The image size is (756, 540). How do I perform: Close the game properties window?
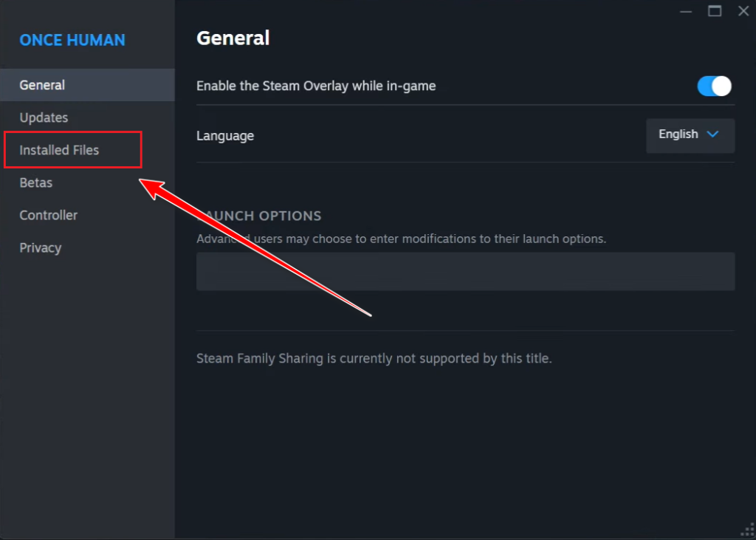coord(743,10)
